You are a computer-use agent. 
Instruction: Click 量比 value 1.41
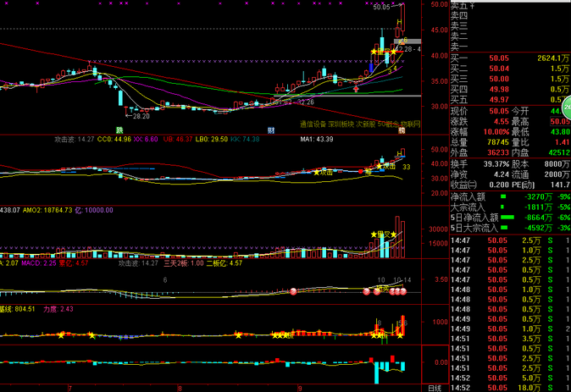click(563, 142)
